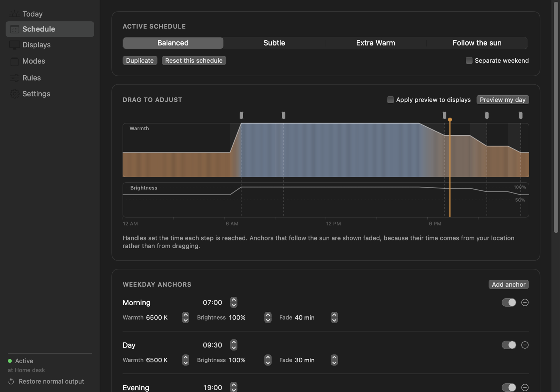Click the Evening 19:00 time stepper

click(234, 387)
